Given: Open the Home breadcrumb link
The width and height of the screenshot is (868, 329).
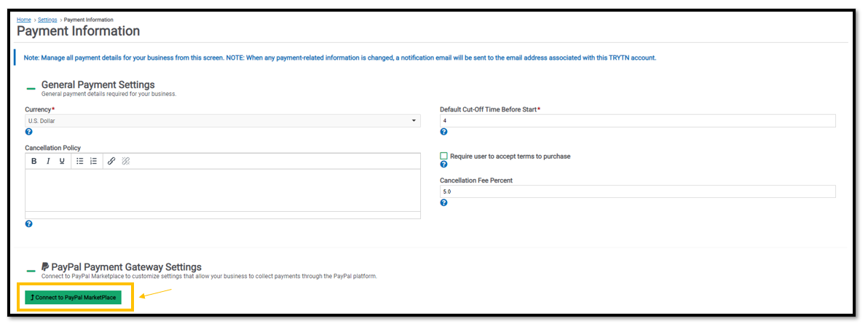Looking at the screenshot, I should click(24, 20).
